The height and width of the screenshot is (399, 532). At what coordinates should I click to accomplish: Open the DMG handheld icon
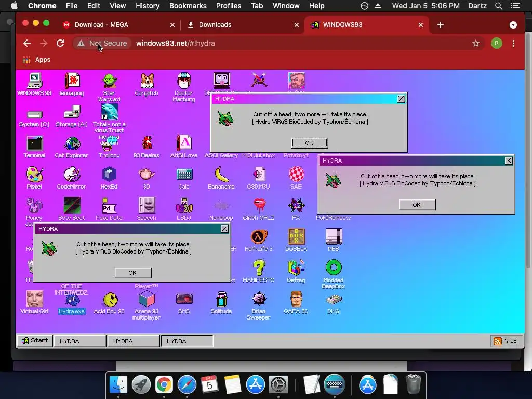click(334, 303)
